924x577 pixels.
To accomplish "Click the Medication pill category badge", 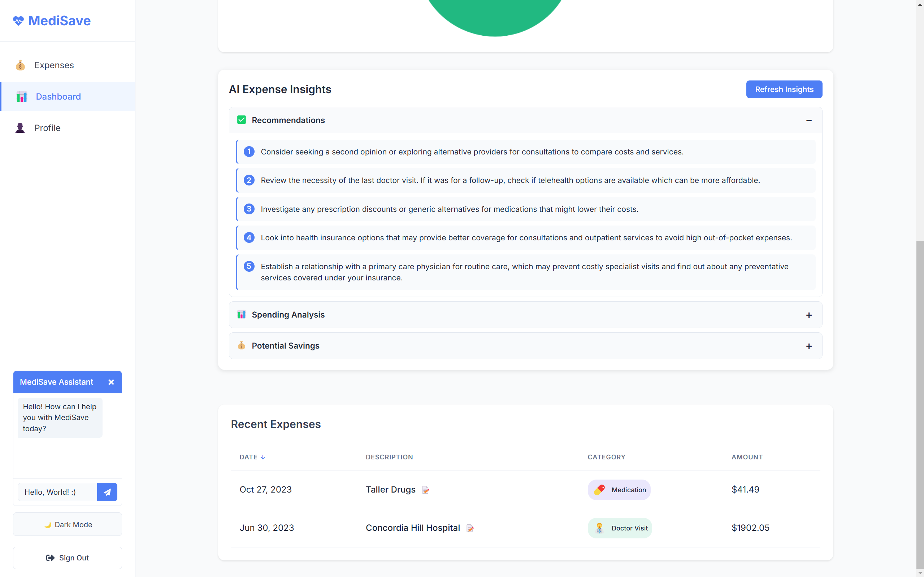I will tap(619, 490).
